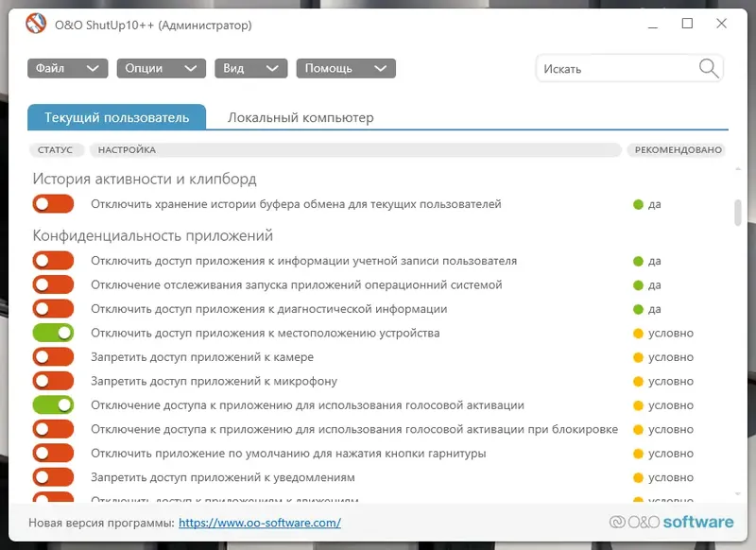Enable the clipboard history disabling toggle
This screenshot has height=550, width=756.
click(53, 203)
